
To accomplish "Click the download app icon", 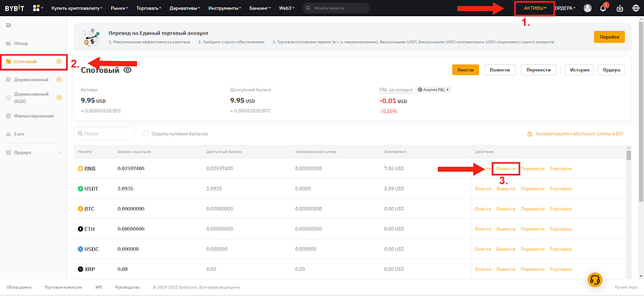I will pyautogui.click(x=620, y=8).
